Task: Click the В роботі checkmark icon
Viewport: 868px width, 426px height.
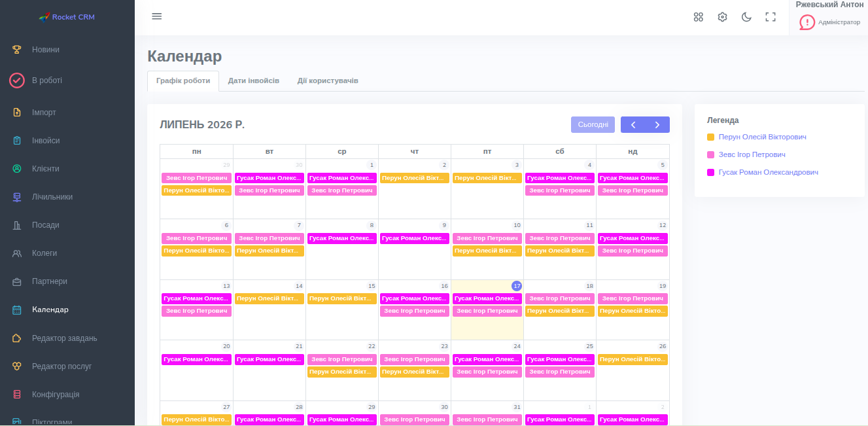Action: [x=17, y=80]
